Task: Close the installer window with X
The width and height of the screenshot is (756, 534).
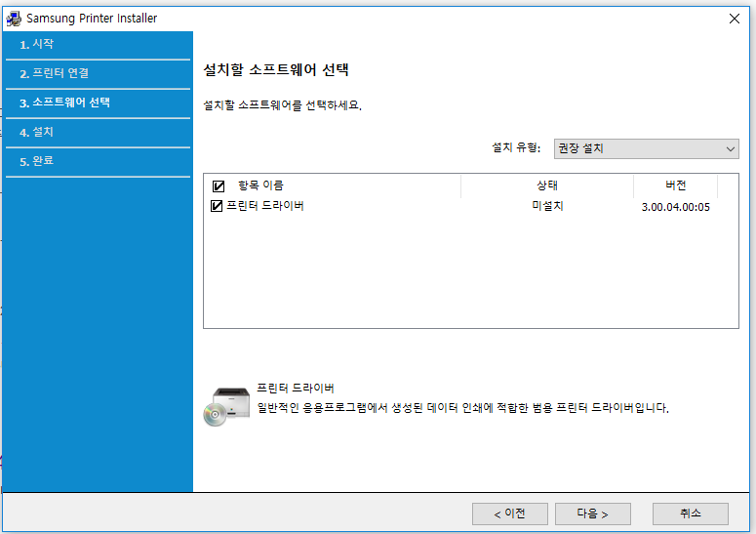Action: 735,19
